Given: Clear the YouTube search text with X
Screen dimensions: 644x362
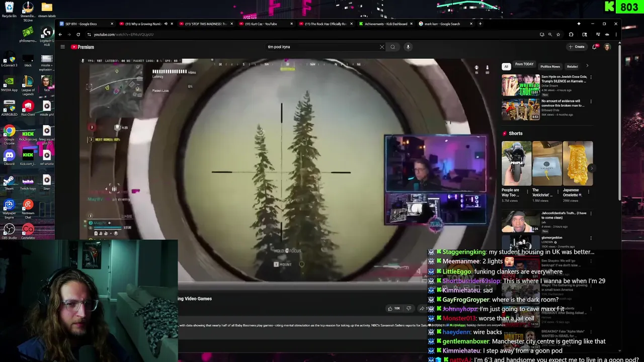Looking at the screenshot, I should 382,47.
